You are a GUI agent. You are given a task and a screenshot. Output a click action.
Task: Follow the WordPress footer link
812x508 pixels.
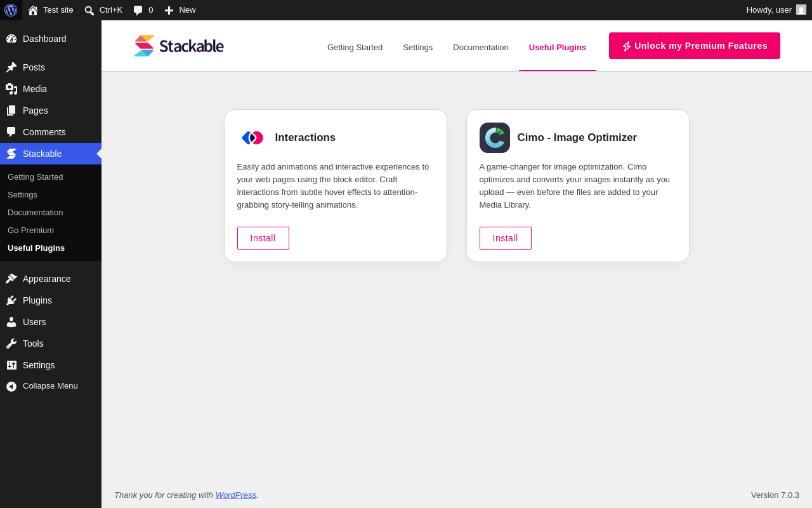click(236, 495)
